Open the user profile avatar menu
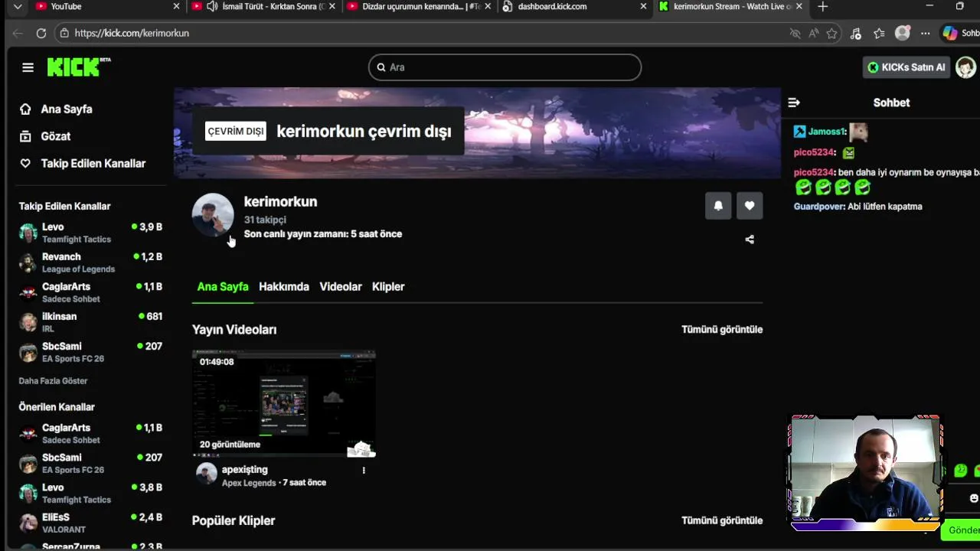 [x=965, y=67]
